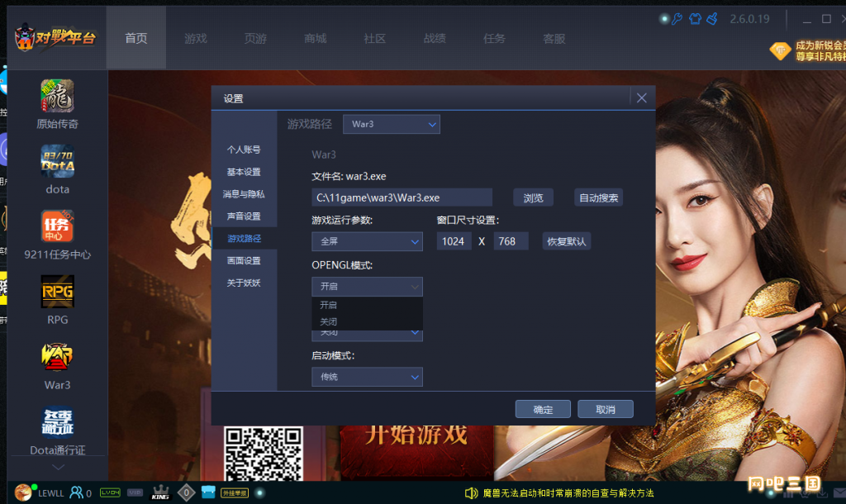Click the mail envelope icon in status bar

pyautogui.click(x=839, y=492)
